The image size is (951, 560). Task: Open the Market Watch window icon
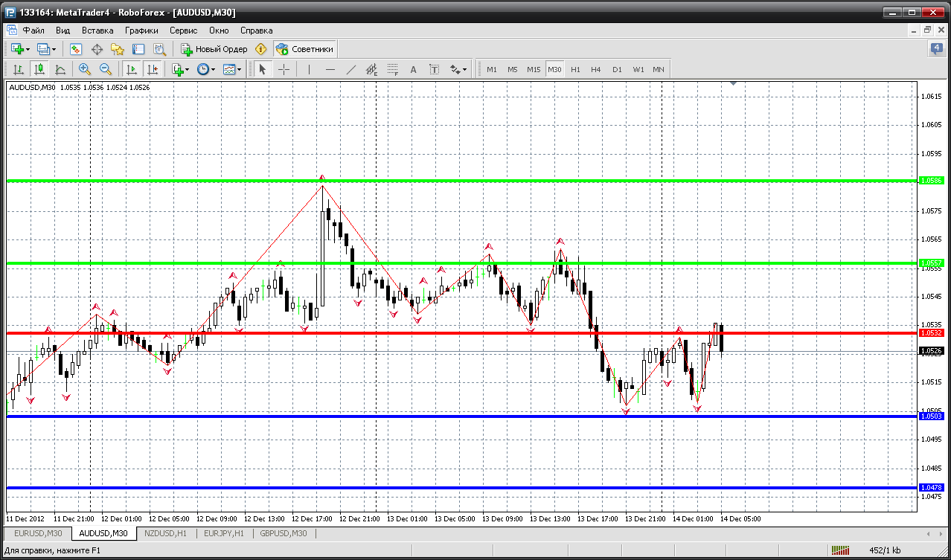[76, 49]
